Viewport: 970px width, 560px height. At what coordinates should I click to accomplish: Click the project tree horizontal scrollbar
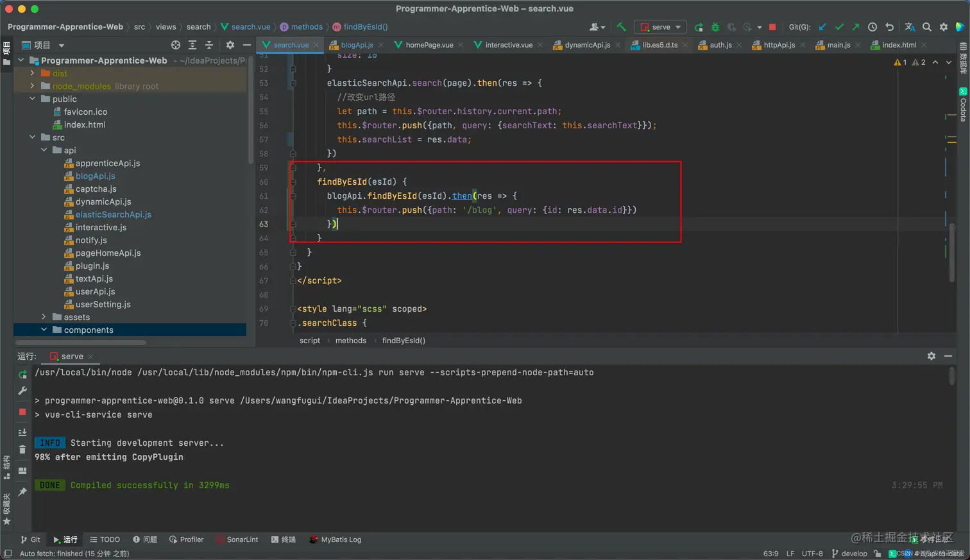tap(82, 343)
